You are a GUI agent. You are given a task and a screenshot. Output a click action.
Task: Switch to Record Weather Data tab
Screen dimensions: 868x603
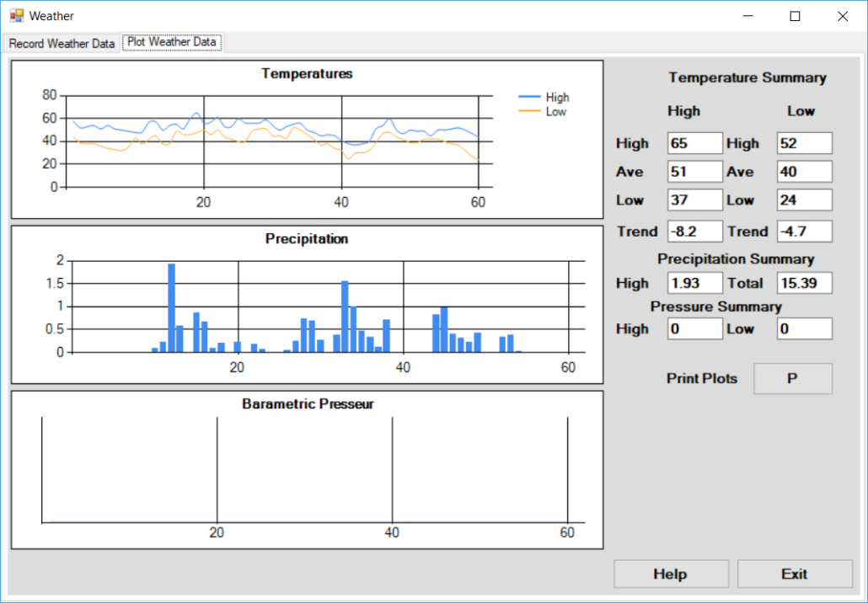click(x=62, y=43)
